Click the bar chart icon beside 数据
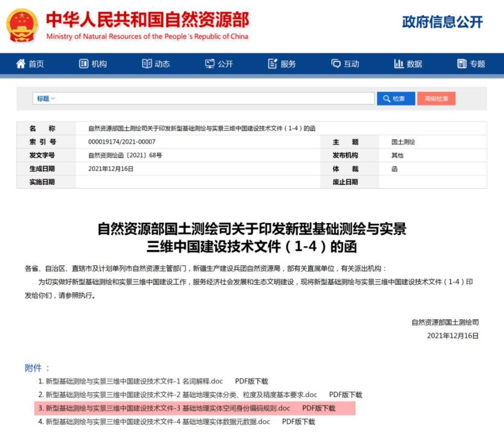 click(x=399, y=64)
